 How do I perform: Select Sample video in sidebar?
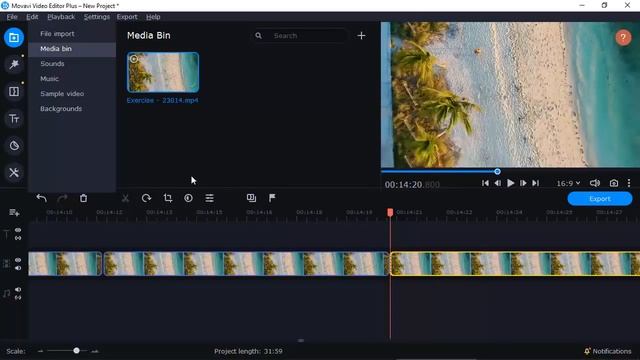pos(72,94)
